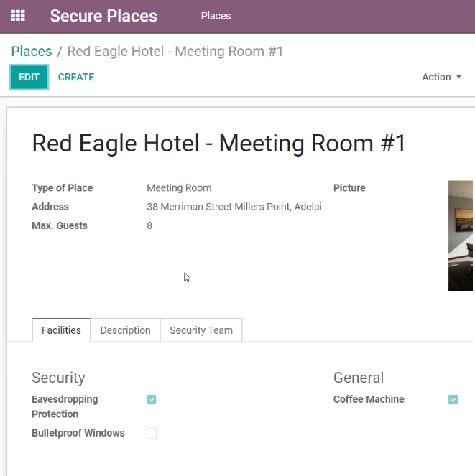Switch to the Facilities tab

coord(61,330)
